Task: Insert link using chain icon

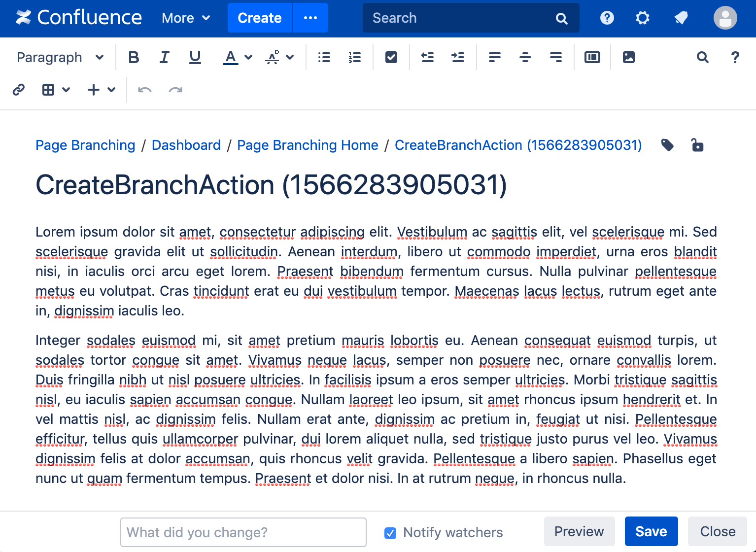Action: [x=19, y=90]
